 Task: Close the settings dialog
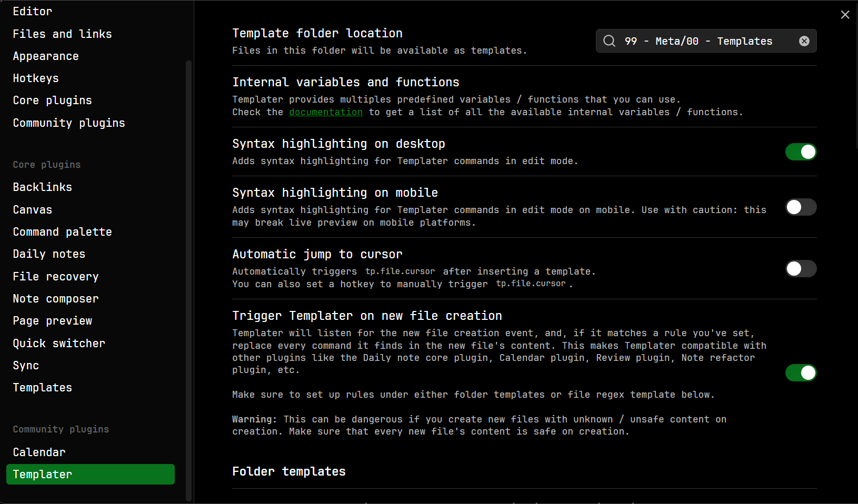845,15
